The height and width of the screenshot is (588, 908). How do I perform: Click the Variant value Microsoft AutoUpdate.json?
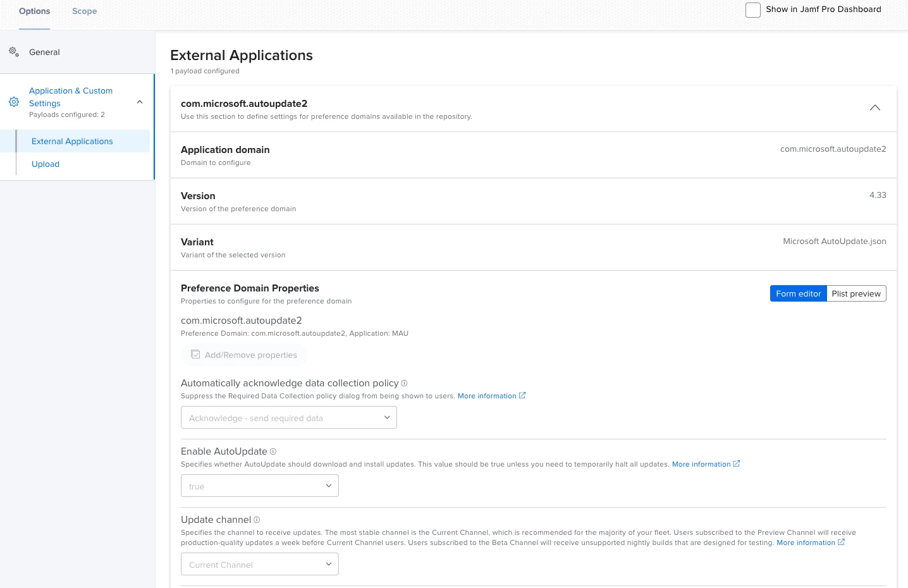point(835,242)
